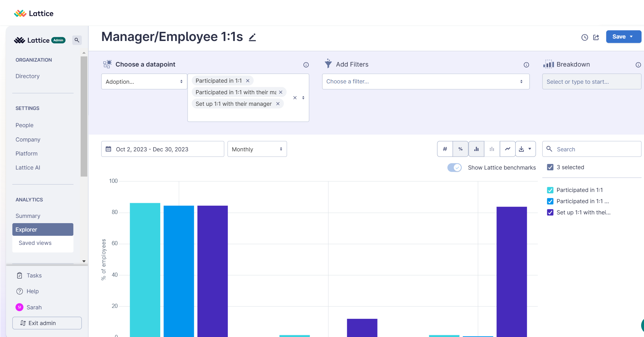Open Platform settings
Screen dimensions: 644x337
tap(26, 153)
